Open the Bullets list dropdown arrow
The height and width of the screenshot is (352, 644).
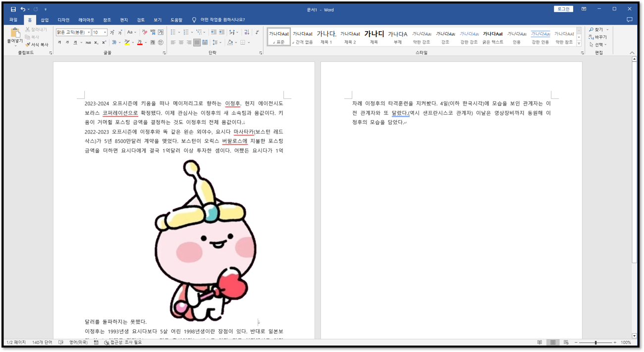click(179, 32)
